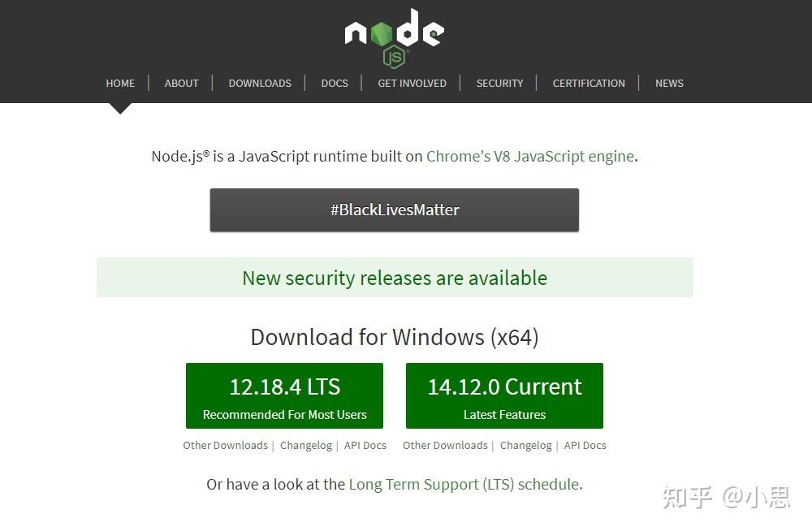
Task: Open the HOME menu item
Action: click(120, 83)
